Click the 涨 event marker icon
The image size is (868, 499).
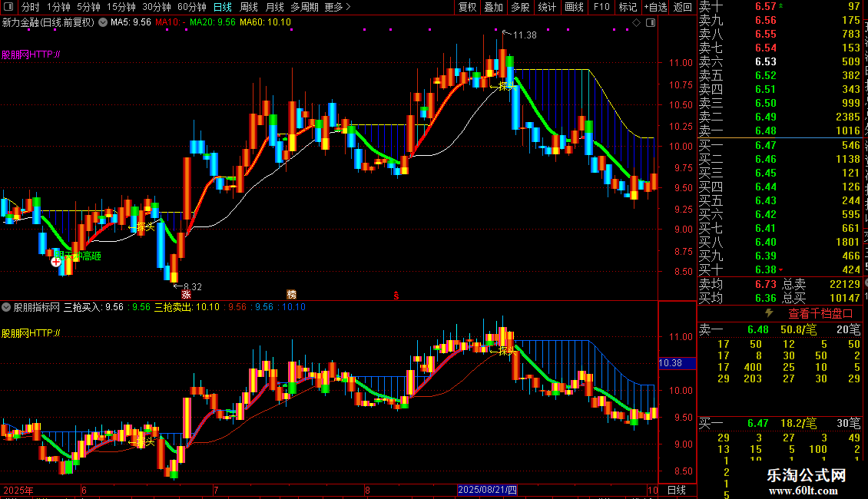coord(186,295)
